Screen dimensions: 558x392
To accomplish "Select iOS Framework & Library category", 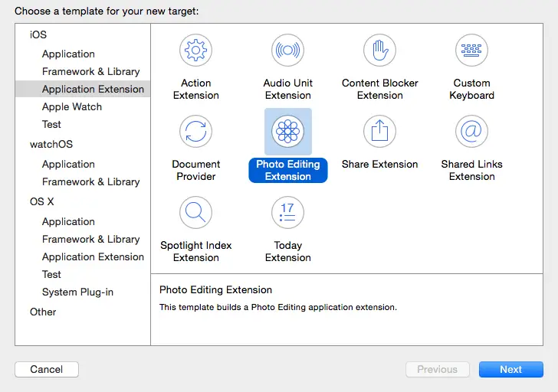I will tap(90, 72).
